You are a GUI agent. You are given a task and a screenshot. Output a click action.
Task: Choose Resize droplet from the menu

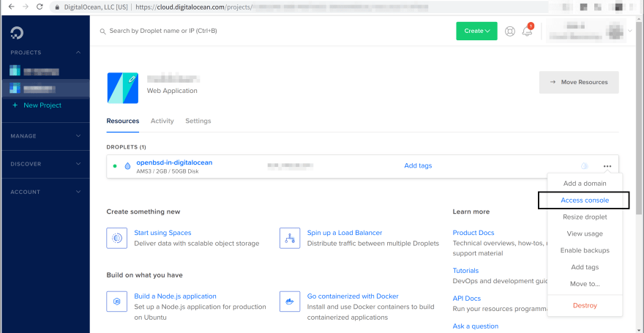click(585, 217)
